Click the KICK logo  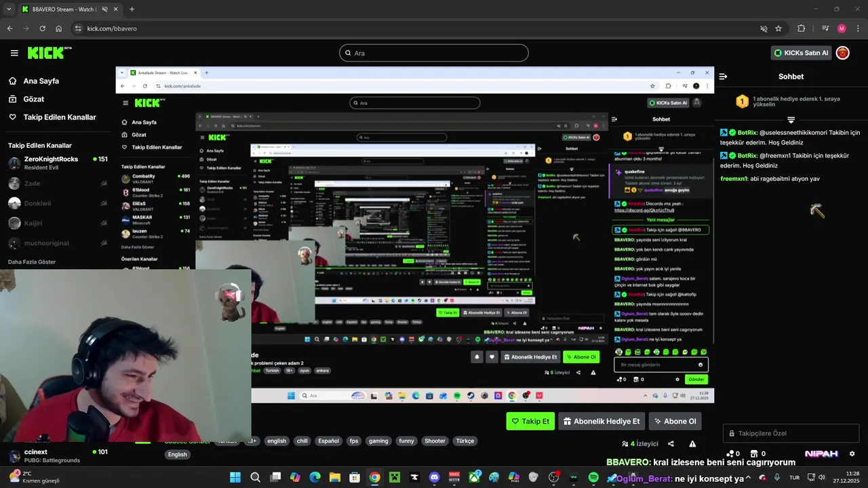(x=50, y=52)
